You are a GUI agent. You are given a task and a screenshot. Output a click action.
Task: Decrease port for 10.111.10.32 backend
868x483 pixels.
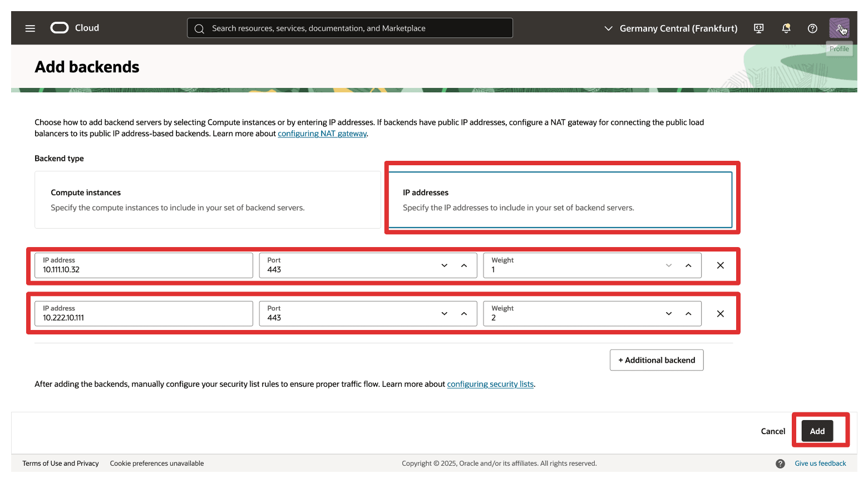click(444, 265)
